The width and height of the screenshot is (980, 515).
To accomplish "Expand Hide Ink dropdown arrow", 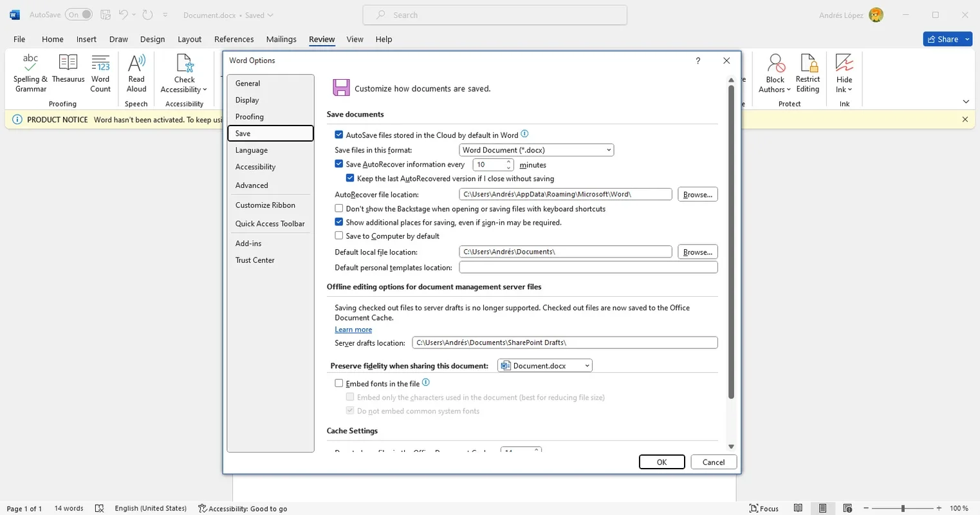I will [849, 90].
